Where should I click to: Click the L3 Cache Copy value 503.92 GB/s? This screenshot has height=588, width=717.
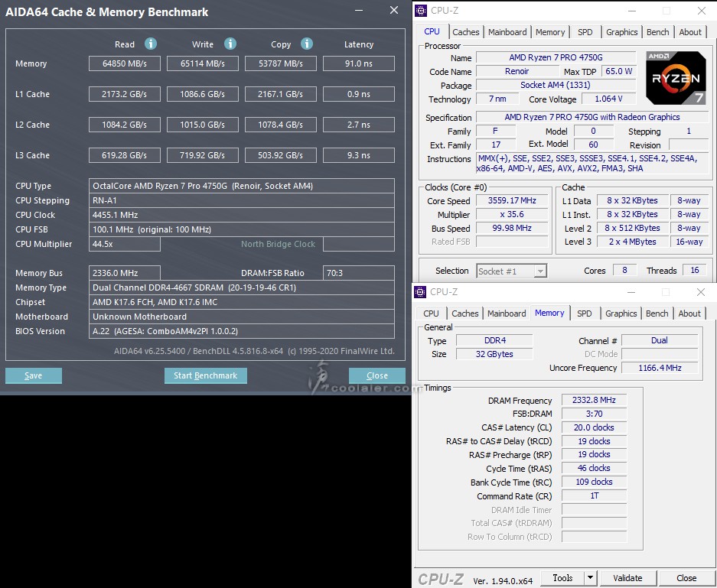(x=281, y=155)
